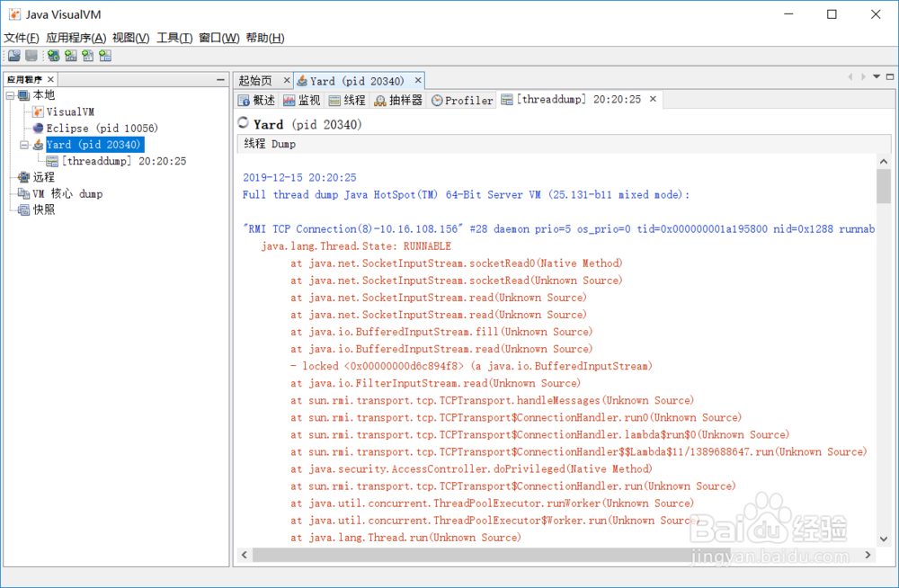Click the fourth green application toolbar icon
This screenshot has height=588, width=899.
(x=105, y=56)
